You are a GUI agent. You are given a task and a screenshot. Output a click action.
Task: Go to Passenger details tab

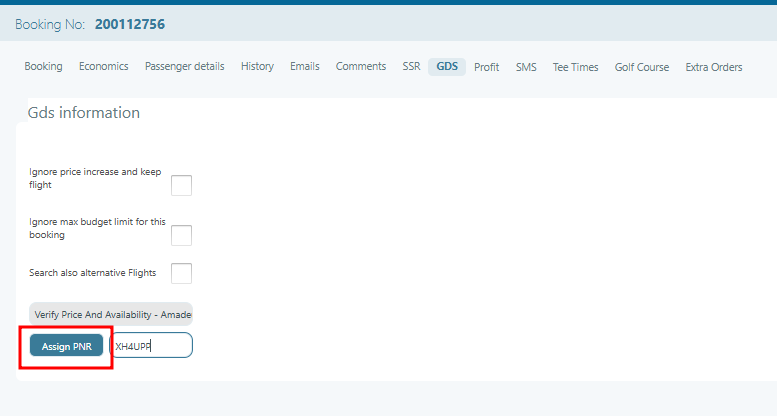[x=184, y=67]
